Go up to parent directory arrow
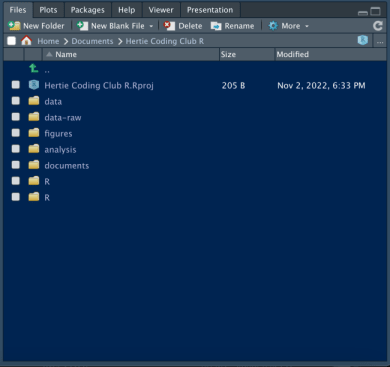This screenshot has width=390, height=367. coord(34,68)
